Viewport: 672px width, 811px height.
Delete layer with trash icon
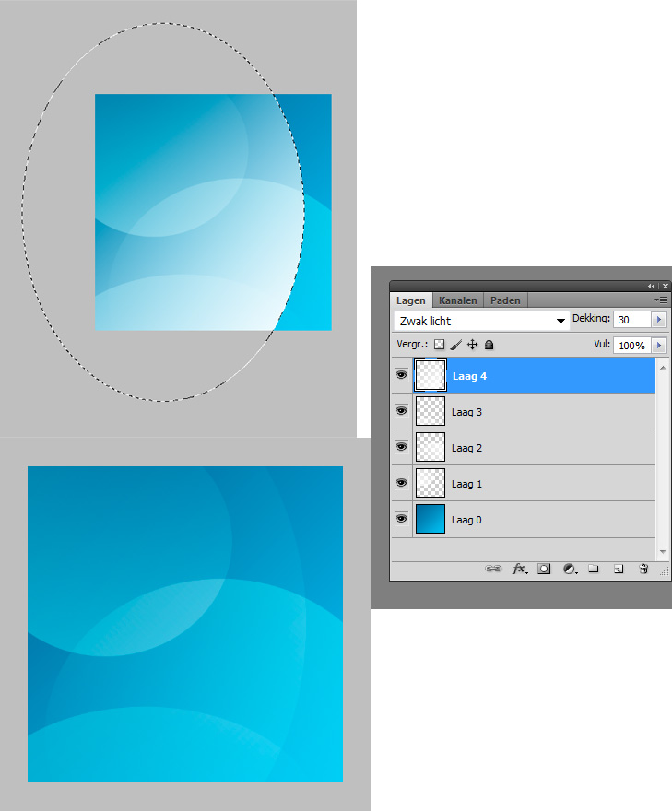(643, 569)
